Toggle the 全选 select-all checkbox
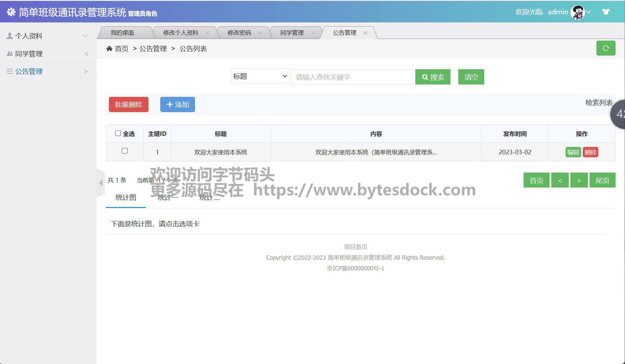The height and width of the screenshot is (364, 625). click(118, 133)
